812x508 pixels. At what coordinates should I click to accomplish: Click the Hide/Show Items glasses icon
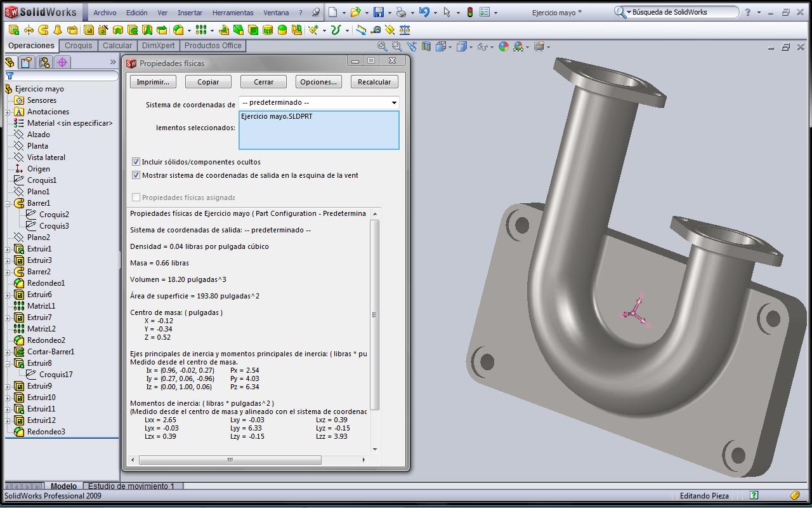pyautogui.click(x=483, y=46)
